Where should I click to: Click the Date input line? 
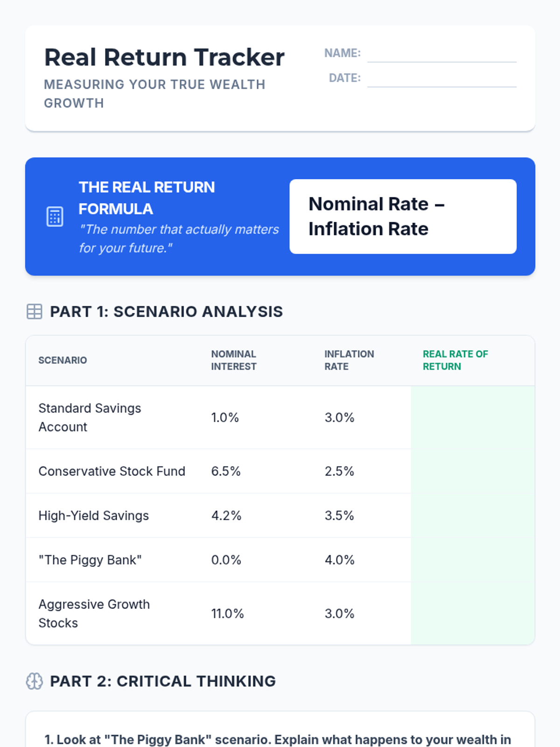(x=441, y=79)
